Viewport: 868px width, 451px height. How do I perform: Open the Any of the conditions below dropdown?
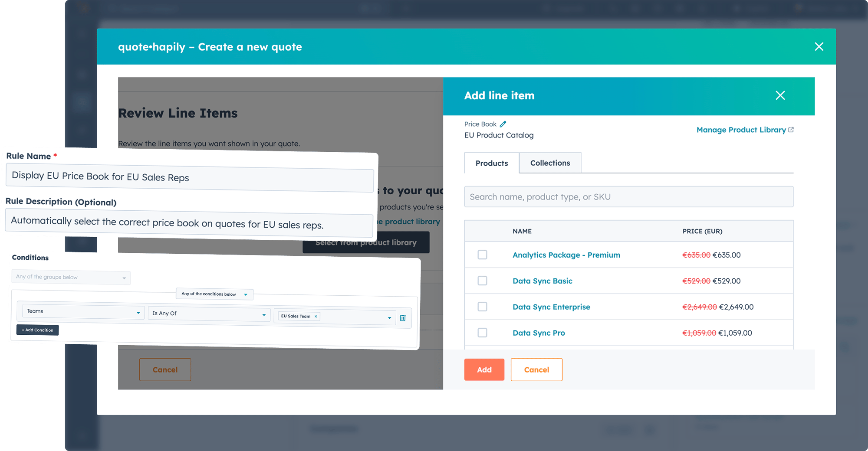[214, 294]
